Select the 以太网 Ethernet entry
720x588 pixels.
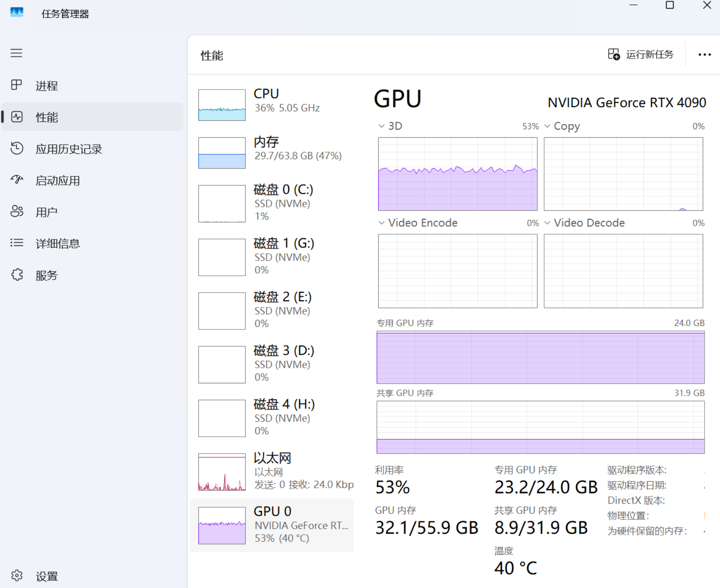273,472
